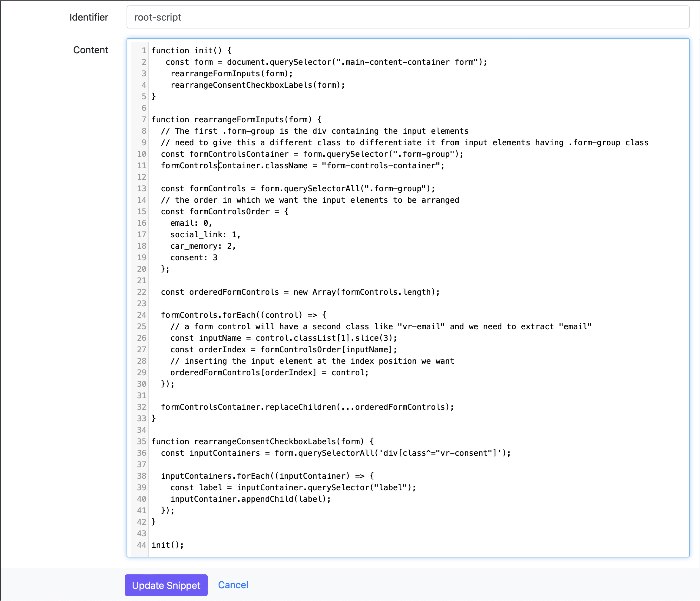The height and width of the screenshot is (601, 700).
Task: Click the init() call on line 44
Action: (167, 545)
